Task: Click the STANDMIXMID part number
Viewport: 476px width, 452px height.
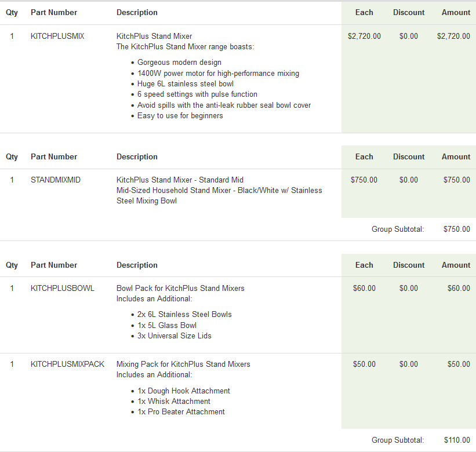Action: (x=56, y=180)
